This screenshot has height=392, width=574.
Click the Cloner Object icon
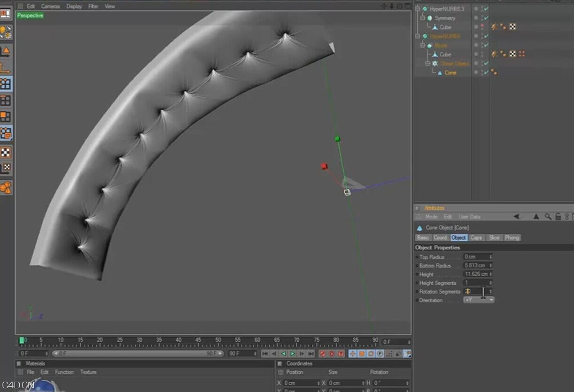(x=434, y=63)
